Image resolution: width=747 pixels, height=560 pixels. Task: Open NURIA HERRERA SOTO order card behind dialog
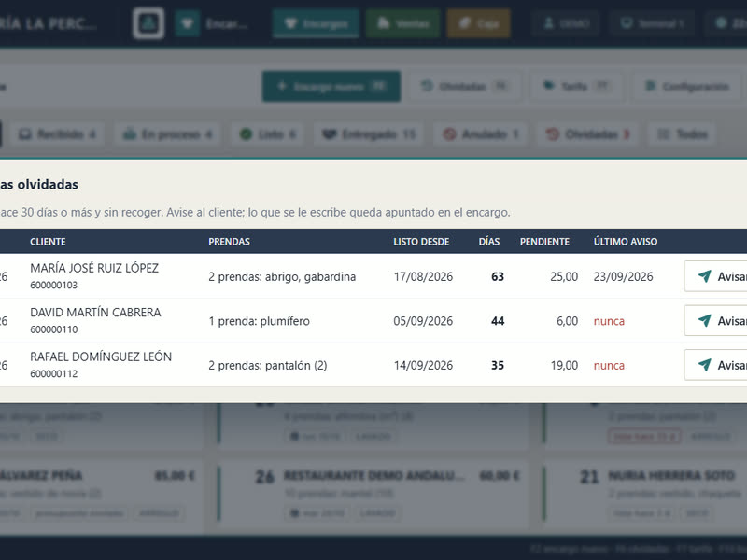(x=645, y=494)
